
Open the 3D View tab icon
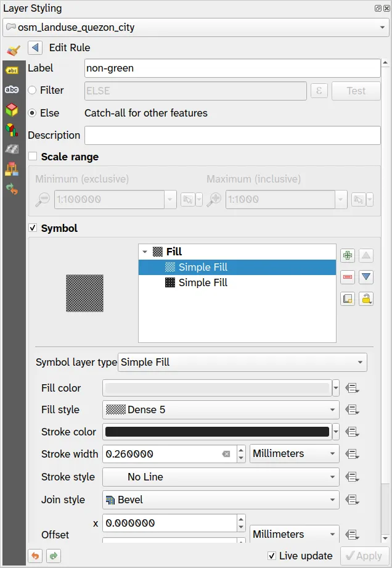pos(12,110)
